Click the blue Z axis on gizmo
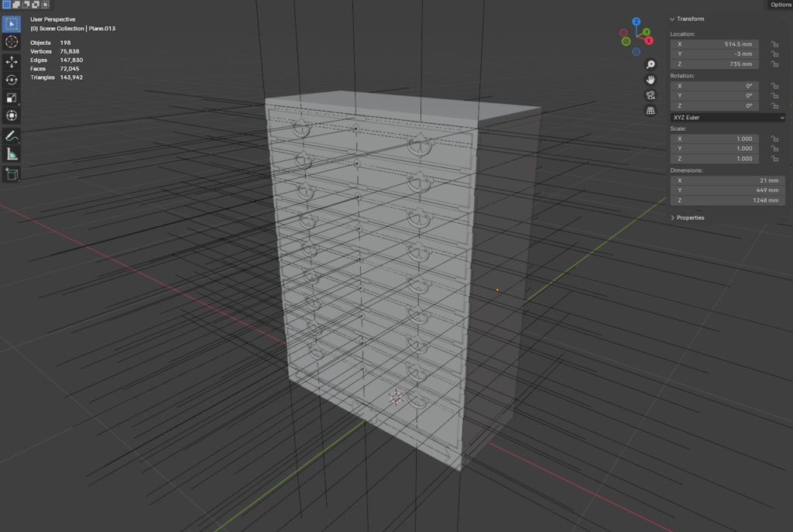The width and height of the screenshot is (793, 532). tap(637, 22)
